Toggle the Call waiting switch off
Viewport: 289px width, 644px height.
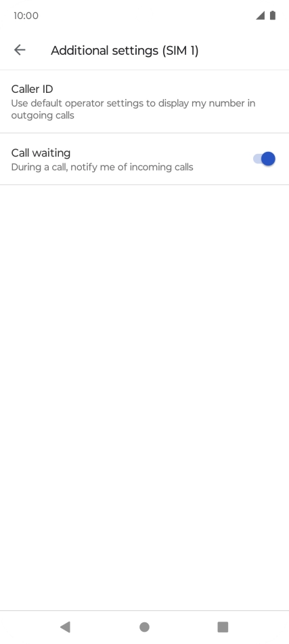point(264,159)
